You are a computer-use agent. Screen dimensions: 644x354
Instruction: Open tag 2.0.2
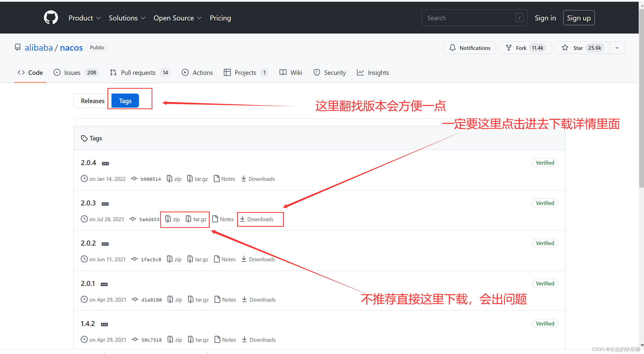click(88, 243)
